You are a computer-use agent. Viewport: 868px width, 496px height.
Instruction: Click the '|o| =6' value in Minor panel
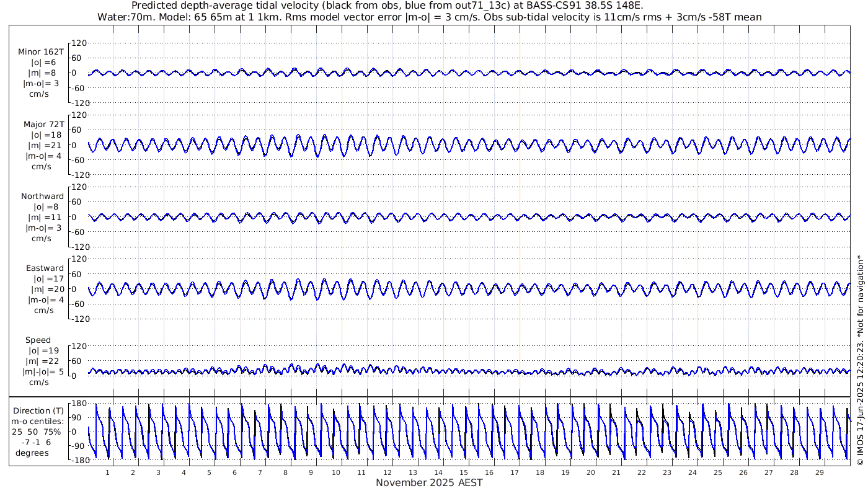click(44, 63)
